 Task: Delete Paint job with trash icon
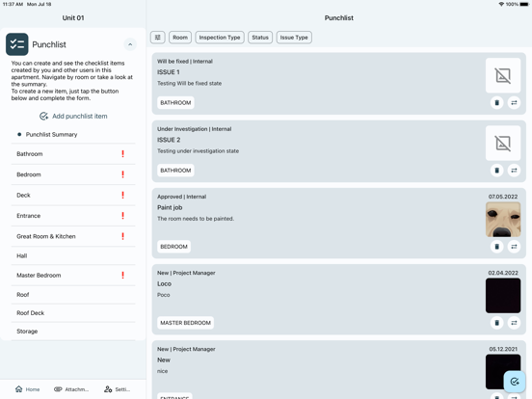point(496,247)
